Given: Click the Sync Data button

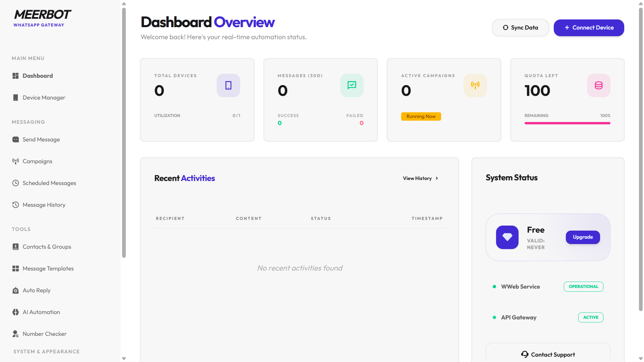Looking at the screenshot, I should click(520, 27).
